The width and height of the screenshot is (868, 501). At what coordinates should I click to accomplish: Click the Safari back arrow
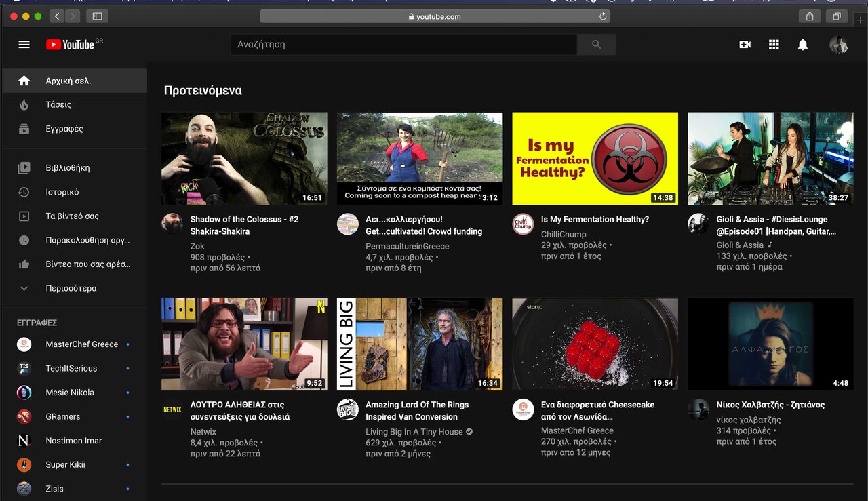coord(57,16)
